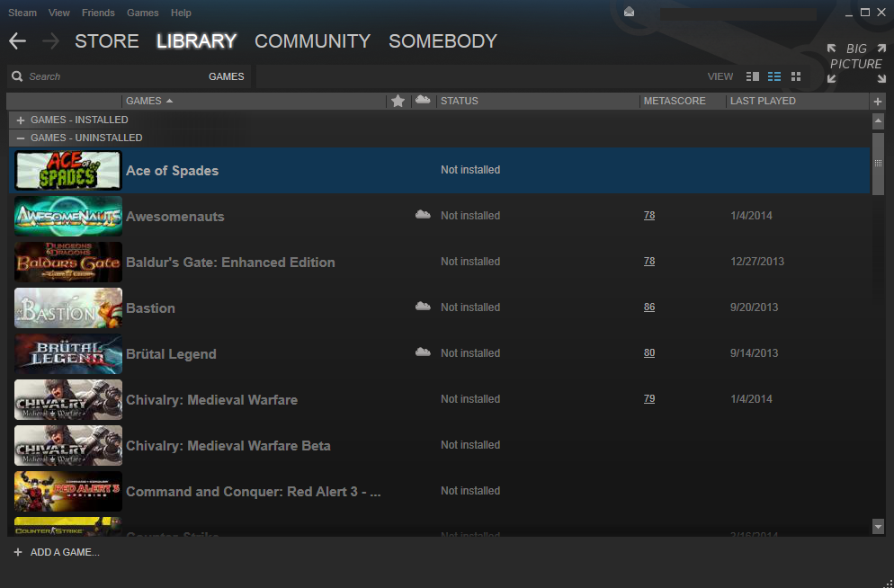Switch to list view icon
This screenshot has width=894, height=588.
tap(773, 76)
